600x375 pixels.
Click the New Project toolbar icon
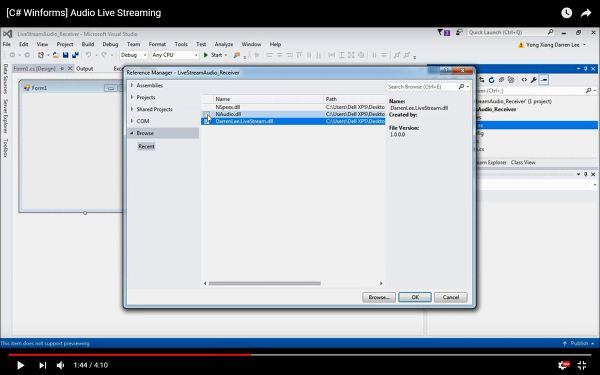[41, 55]
